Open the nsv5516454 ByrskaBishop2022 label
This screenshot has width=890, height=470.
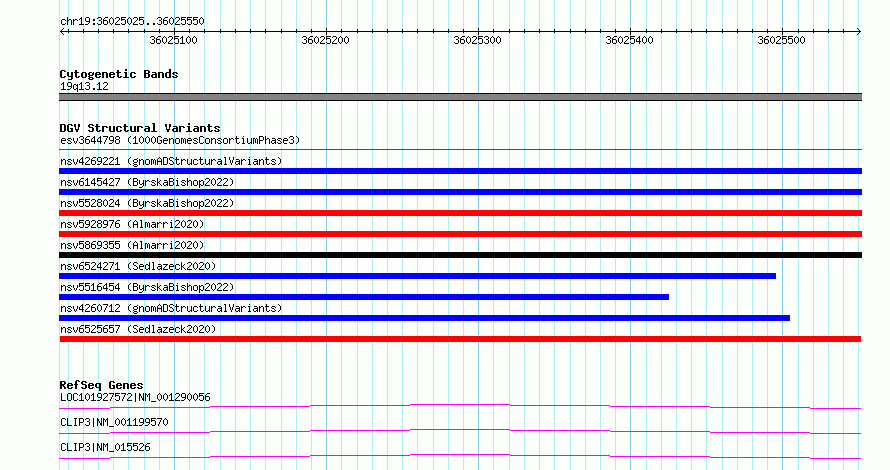[147, 287]
